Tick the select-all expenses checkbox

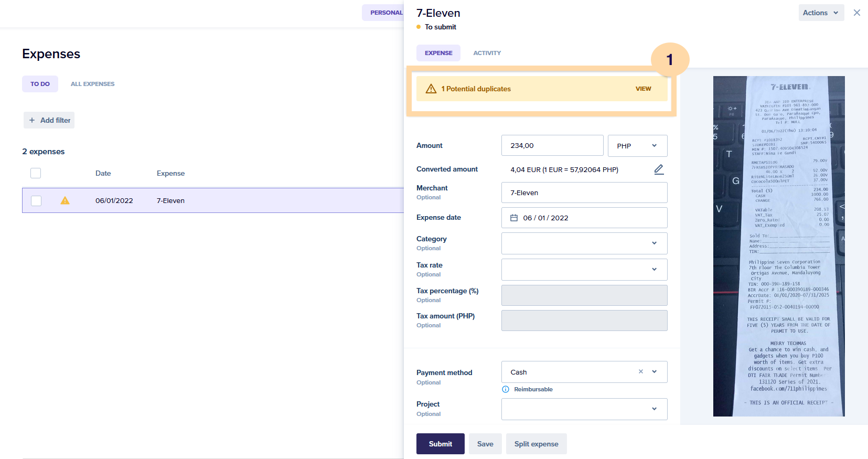coord(36,173)
